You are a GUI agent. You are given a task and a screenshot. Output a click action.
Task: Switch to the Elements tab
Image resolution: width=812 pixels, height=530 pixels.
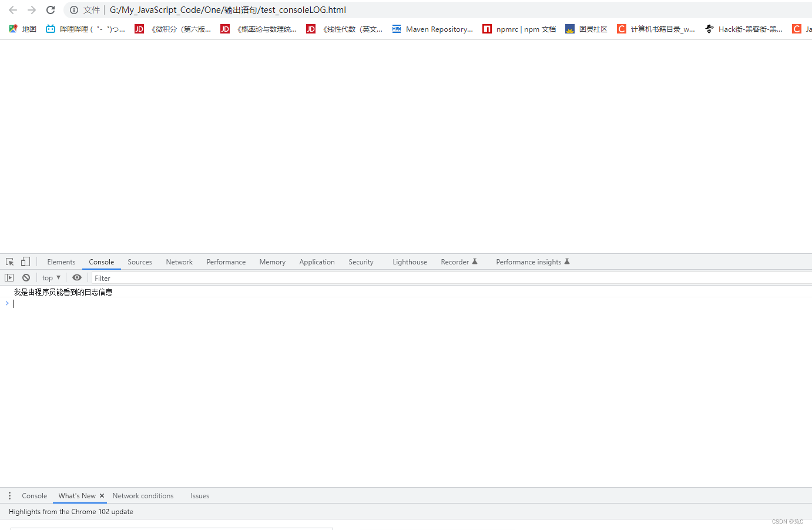point(61,262)
